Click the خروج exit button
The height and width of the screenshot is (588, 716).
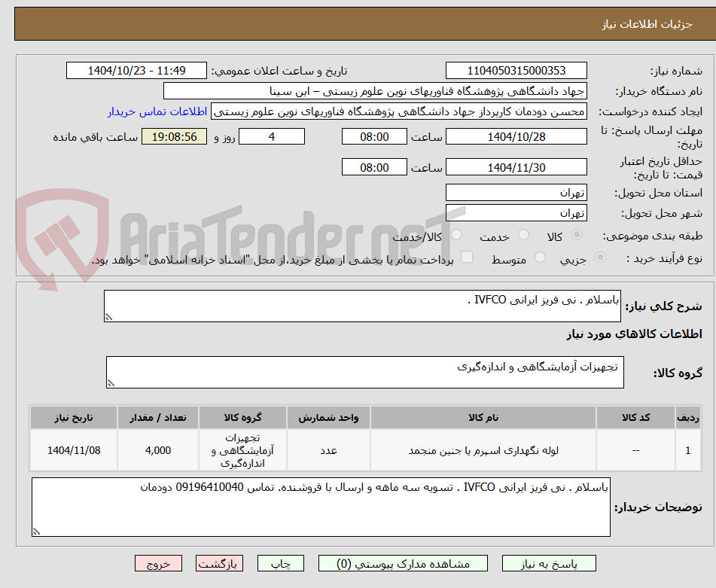tap(158, 563)
